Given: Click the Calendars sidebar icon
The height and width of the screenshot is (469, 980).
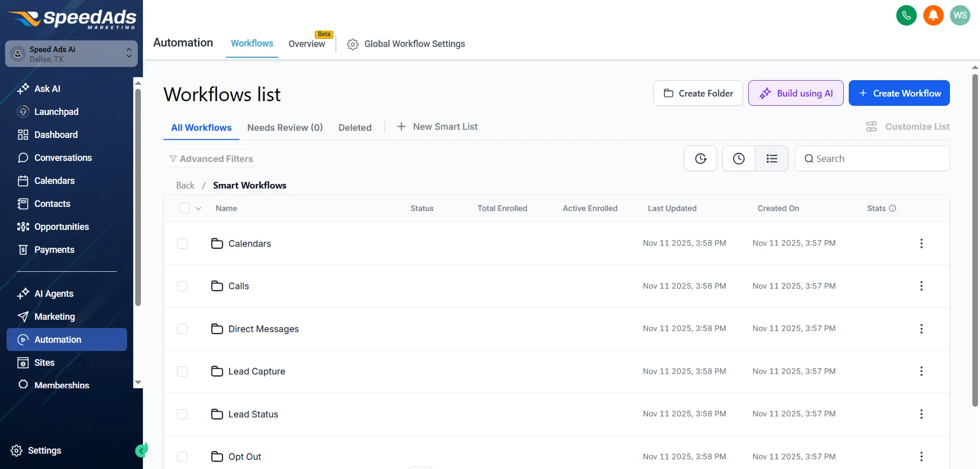Looking at the screenshot, I should [x=23, y=181].
